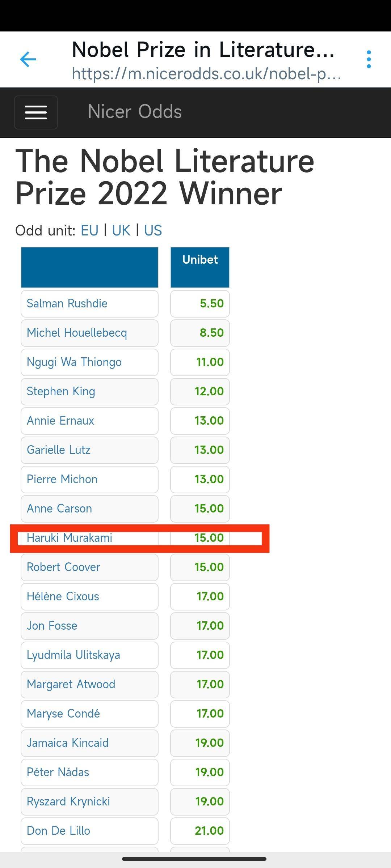The image size is (391, 868).
Task: Tap the blue back arrow
Action: pyautogui.click(x=28, y=59)
